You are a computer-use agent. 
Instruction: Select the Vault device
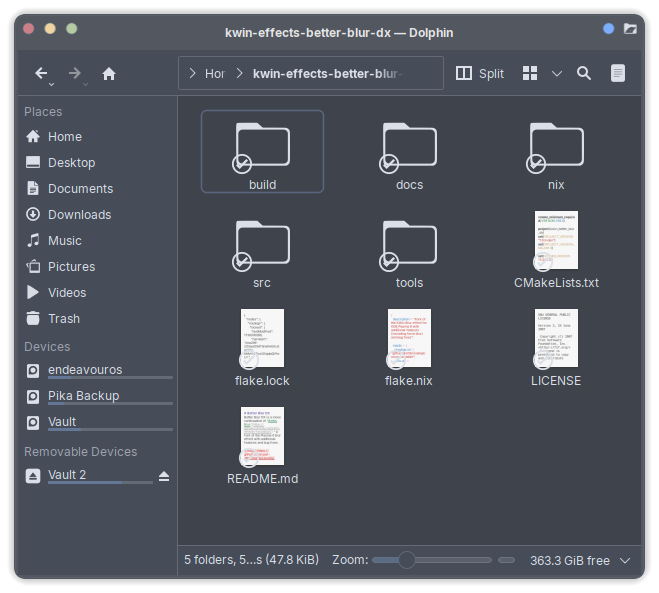100,422
